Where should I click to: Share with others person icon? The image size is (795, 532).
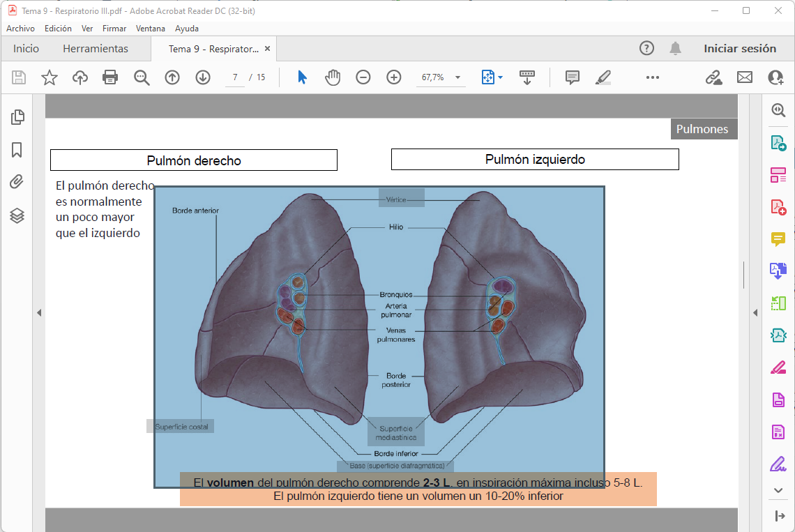(x=775, y=77)
